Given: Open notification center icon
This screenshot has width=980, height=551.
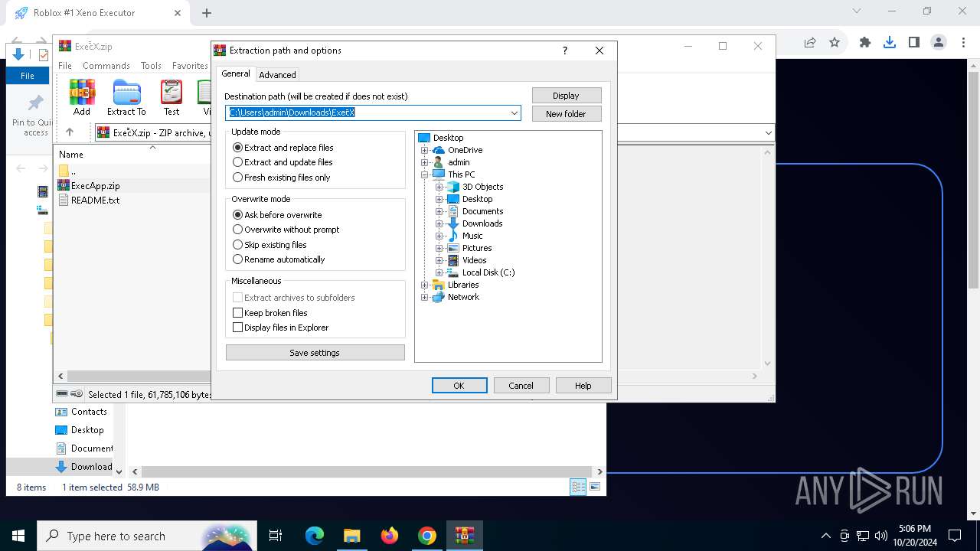Looking at the screenshot, I should pyautogui.click(x=955, y=536).
